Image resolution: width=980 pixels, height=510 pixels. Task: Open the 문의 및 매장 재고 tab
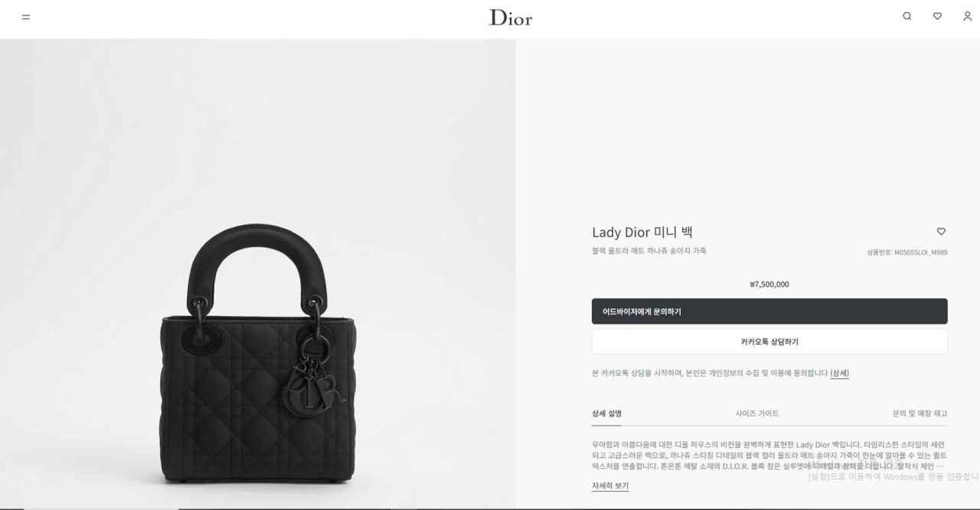920,414
